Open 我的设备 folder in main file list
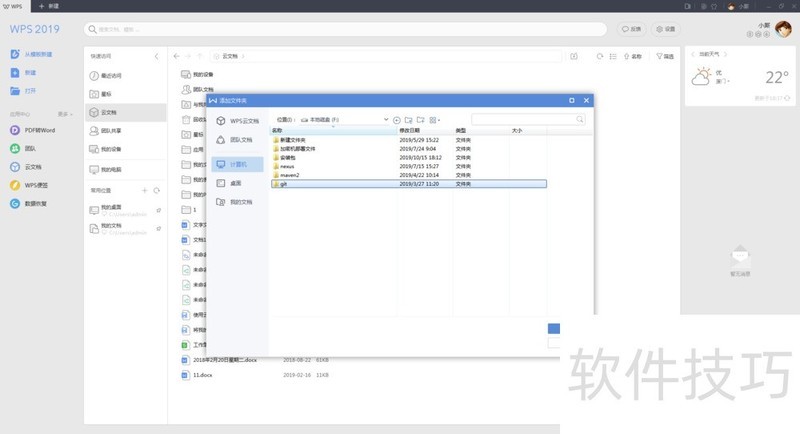This screenshot has height=434, width=800. 198,74
